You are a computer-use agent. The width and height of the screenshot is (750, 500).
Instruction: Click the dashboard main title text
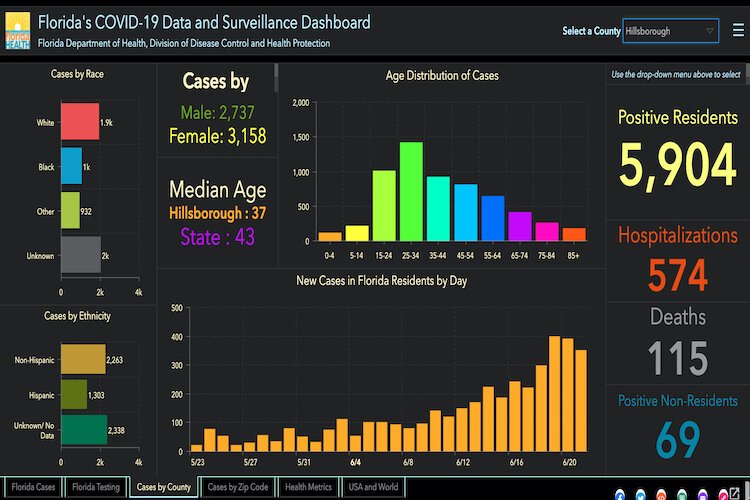pyautogui.click(x=204, y=22)
